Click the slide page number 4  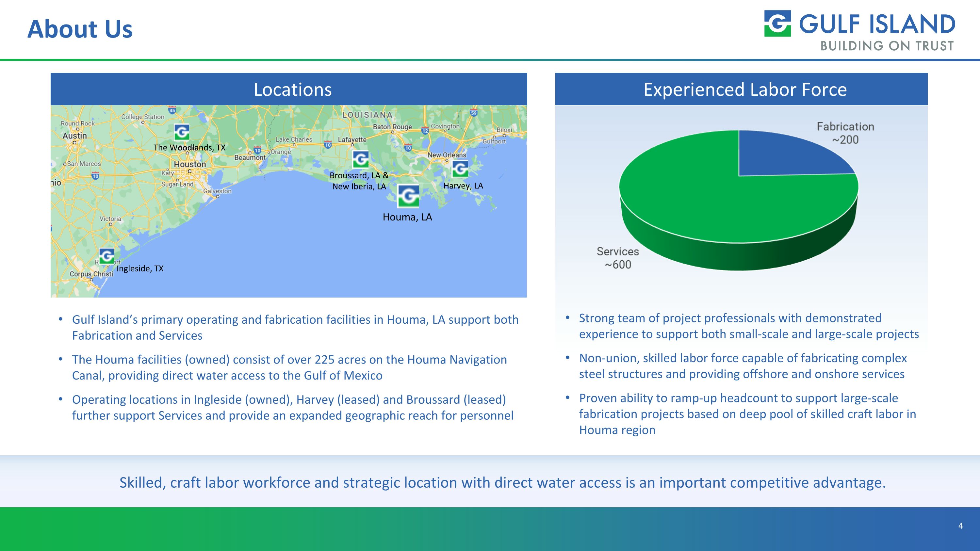point(960,526)
